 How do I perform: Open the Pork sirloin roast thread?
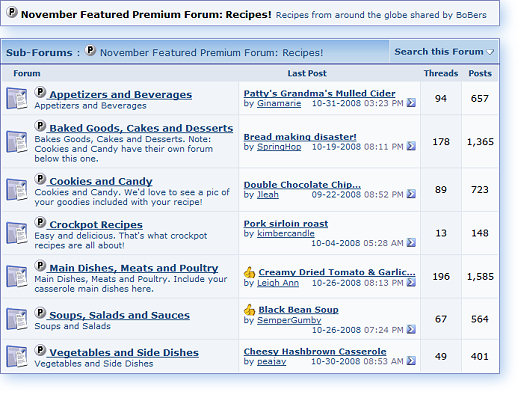[286, 224]
